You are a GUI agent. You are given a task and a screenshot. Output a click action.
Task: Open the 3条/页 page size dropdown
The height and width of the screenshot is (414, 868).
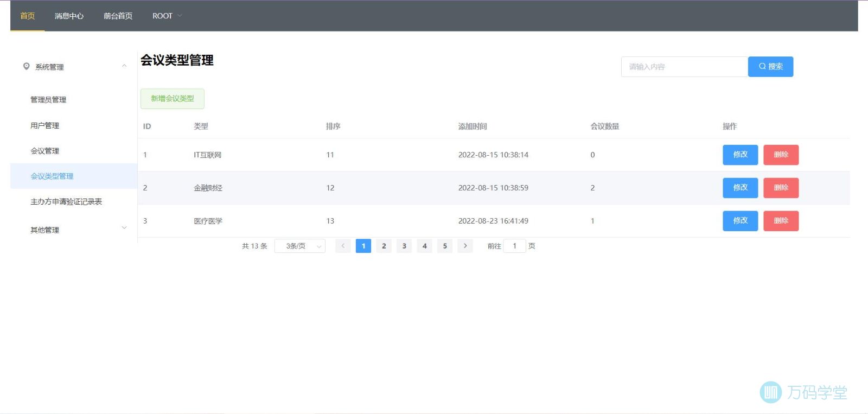[300, 246]
